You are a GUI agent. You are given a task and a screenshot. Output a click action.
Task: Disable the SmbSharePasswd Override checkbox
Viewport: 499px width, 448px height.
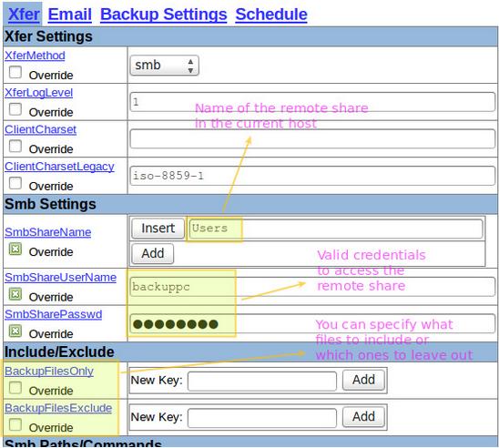[x=15, y=331]
